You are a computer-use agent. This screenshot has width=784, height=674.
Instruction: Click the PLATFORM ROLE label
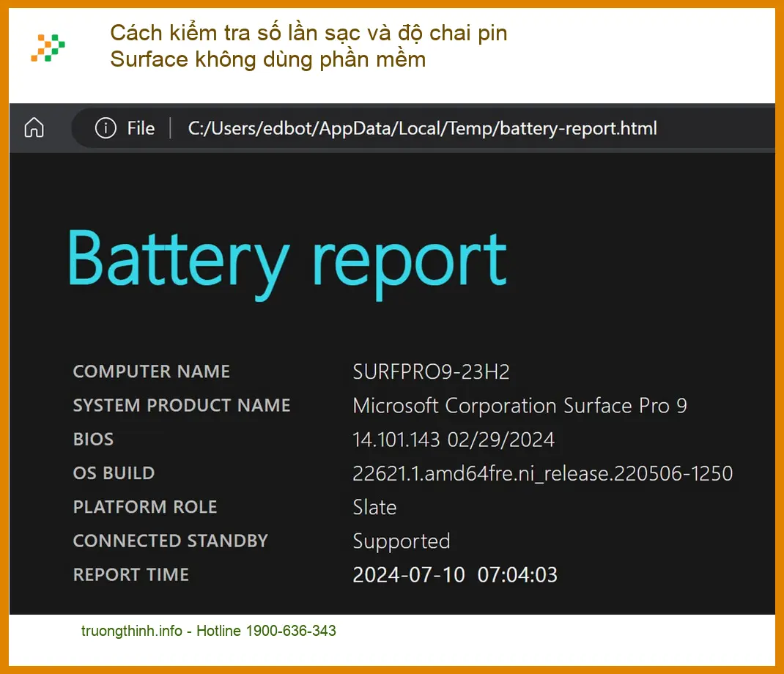pyautogui.click(x=145, y=507)
